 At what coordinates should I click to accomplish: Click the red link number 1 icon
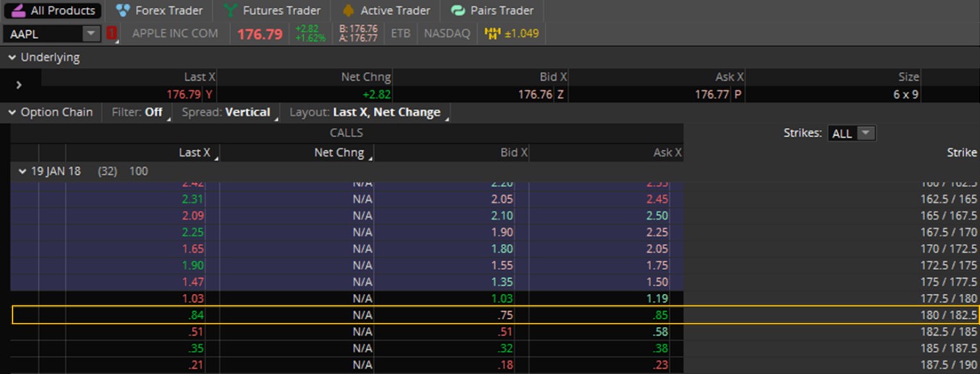click(112, 34)
